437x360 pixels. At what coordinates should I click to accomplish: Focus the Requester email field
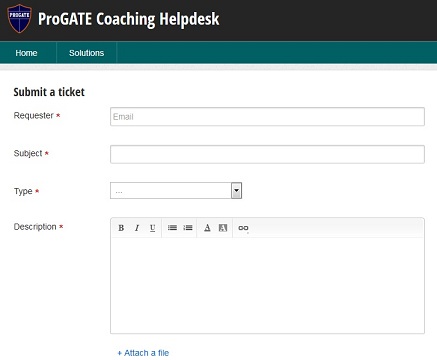[x=267, y=117]
